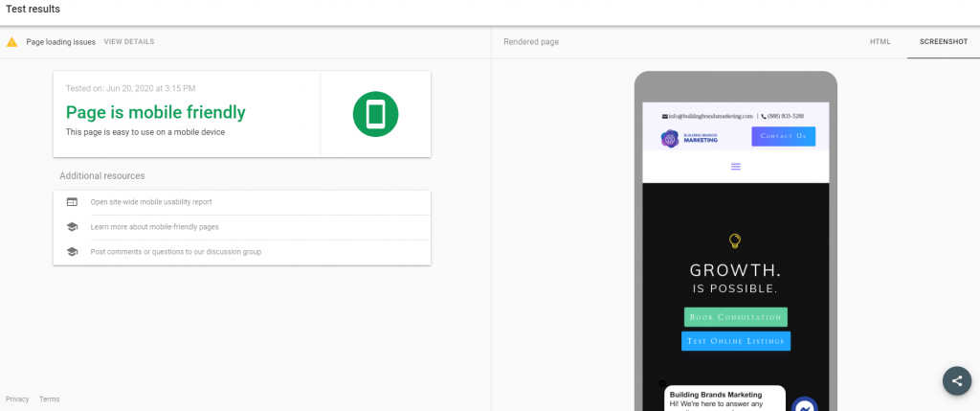The height and width of the screenshot is (411, 980).
Task: Click graduation cap icon beside Learn more
Action: (x=73, y=227)
